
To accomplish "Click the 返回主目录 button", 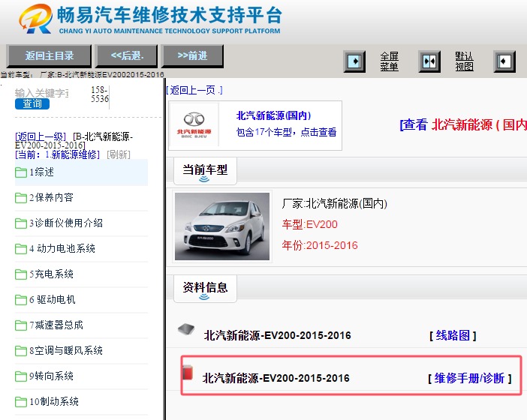I will coord(49,55).
